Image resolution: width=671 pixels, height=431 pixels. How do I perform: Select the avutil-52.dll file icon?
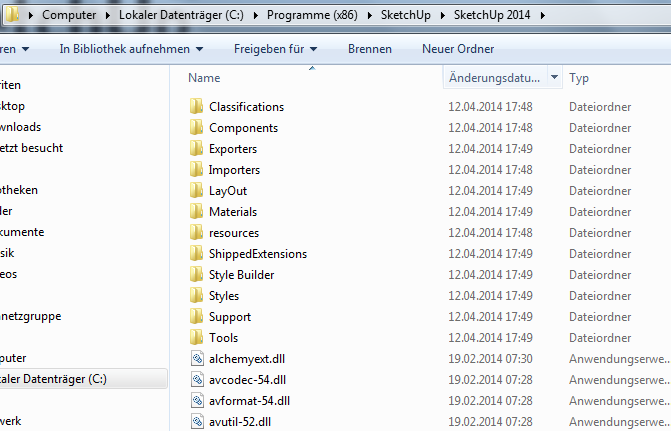coord(196,422)
